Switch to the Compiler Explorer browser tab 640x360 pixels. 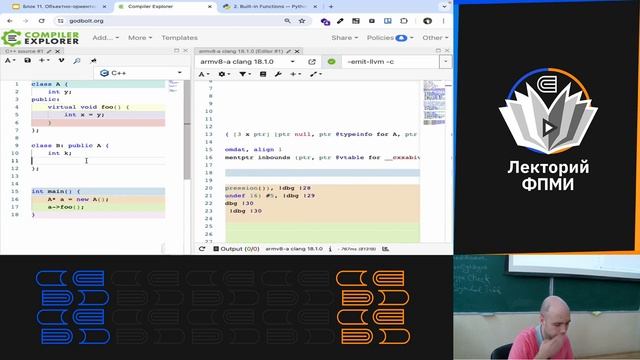pos(164,7)
